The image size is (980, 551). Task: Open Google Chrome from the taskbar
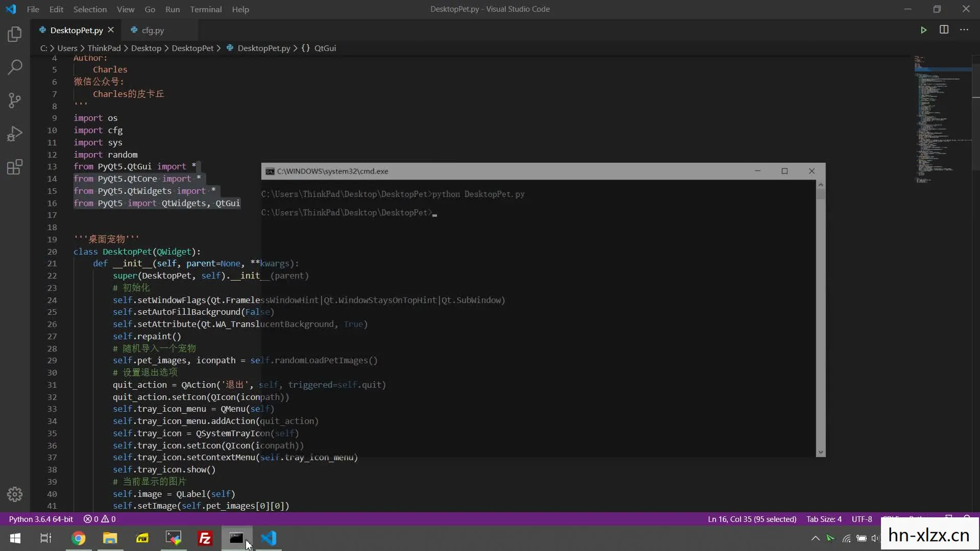(79, 538)
